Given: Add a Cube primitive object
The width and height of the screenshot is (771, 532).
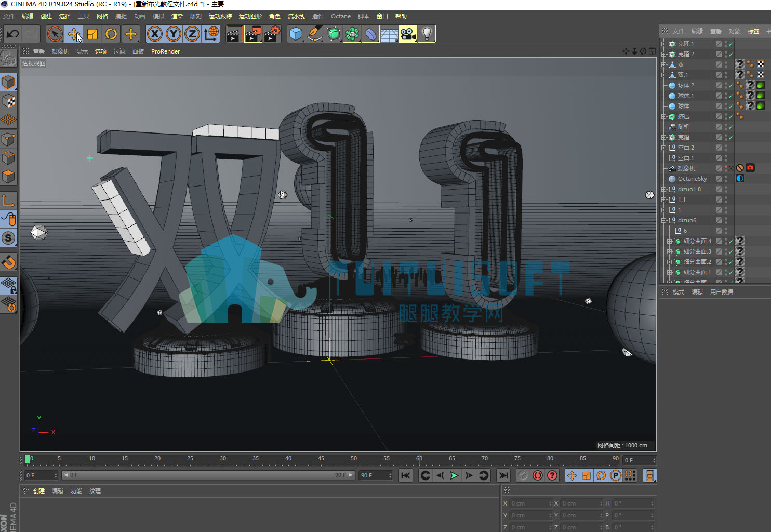Looking at the screenshot, I should tap(296, 34).
